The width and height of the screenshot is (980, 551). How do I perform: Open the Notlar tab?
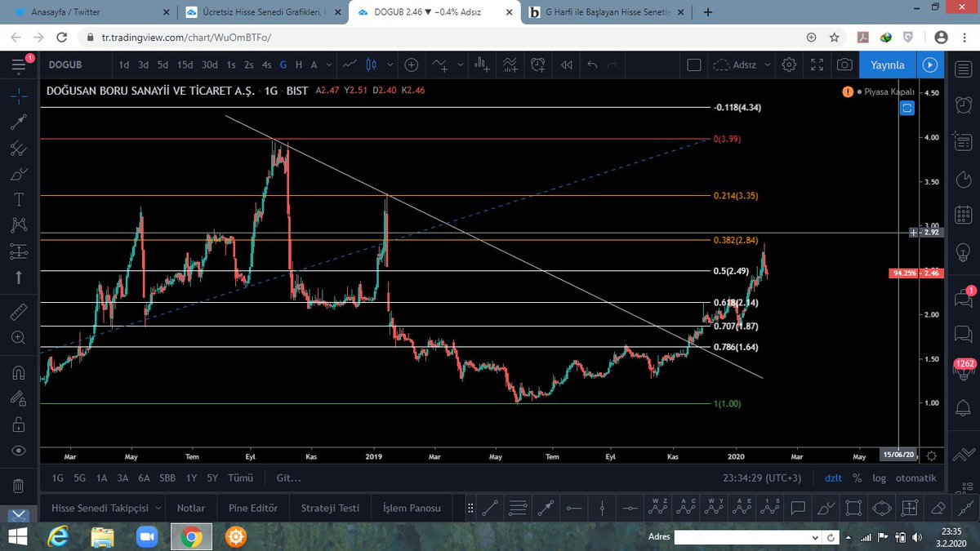point(190,508)
